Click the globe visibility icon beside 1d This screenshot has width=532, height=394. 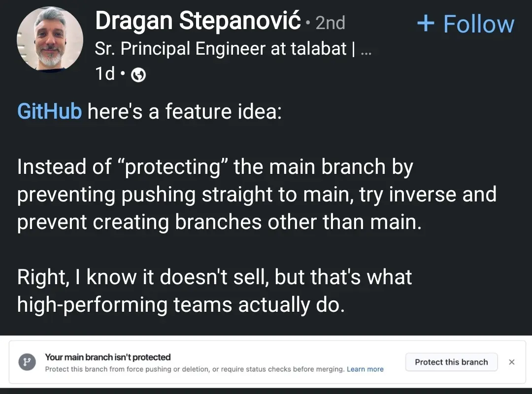[x=139, y=75]
